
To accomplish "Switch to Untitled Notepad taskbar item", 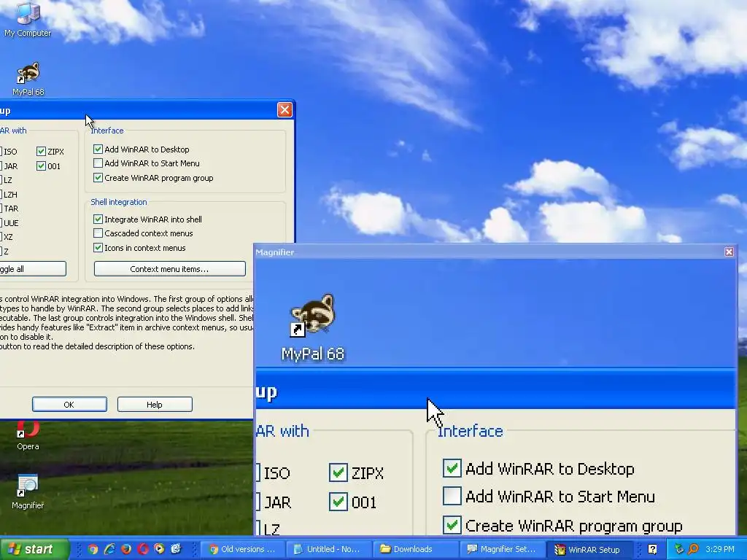I will coord(328,549).
